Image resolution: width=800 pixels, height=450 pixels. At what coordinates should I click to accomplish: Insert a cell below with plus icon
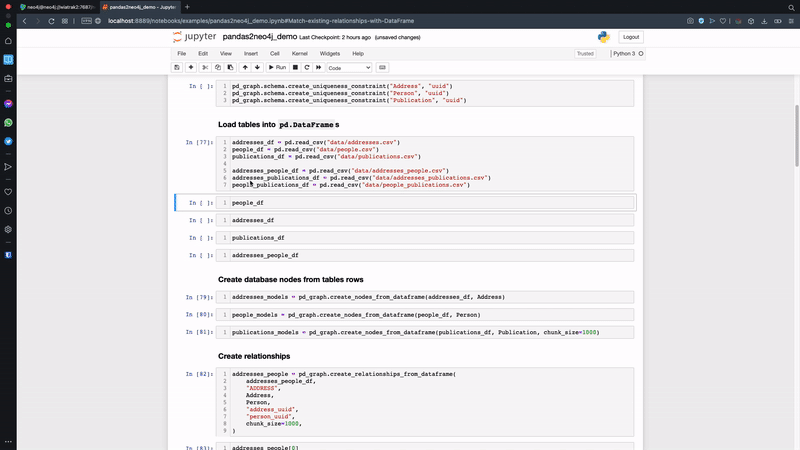point(191,67)
